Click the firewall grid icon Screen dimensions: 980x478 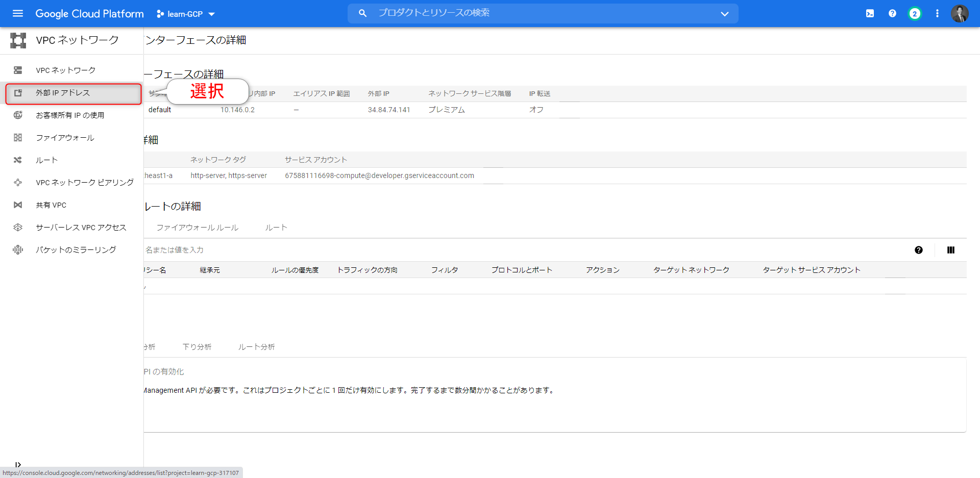[18, 138]
